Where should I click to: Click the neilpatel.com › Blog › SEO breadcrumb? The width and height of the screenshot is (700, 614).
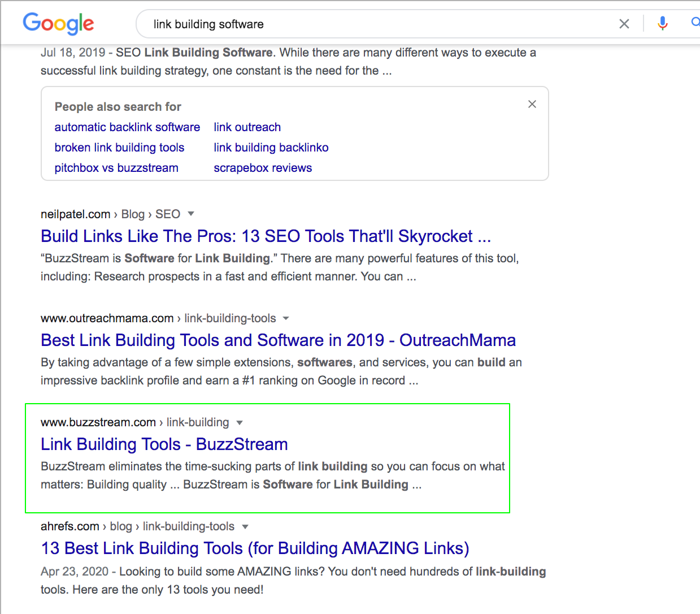(x=110, y=214)
